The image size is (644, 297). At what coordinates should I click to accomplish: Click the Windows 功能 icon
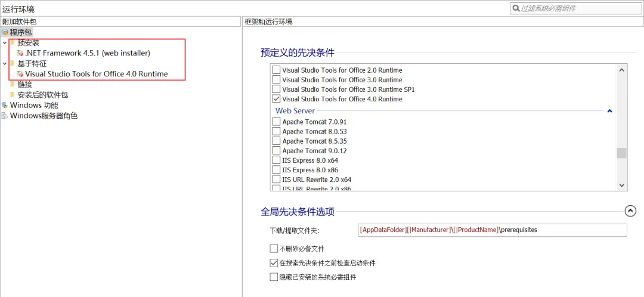click(5, 105)
